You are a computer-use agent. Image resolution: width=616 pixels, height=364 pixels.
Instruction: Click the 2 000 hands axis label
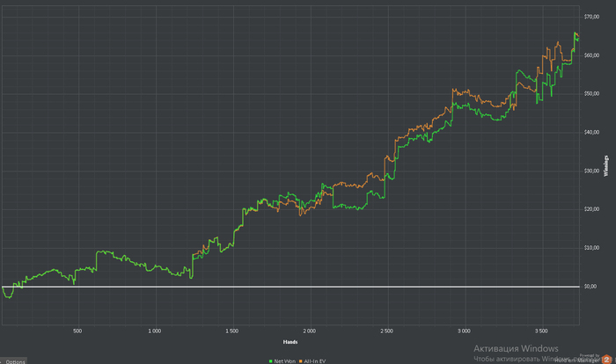[x=309, y=331]
